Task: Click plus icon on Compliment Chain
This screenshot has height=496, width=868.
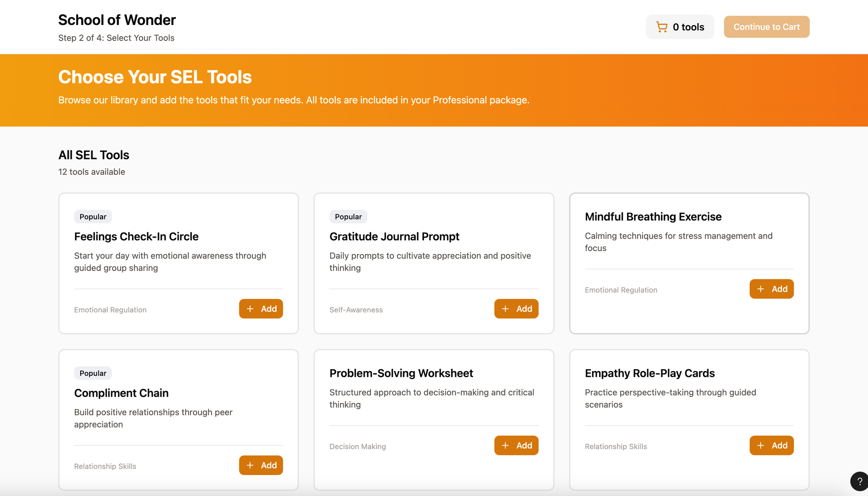Action: (x=250, y=465)
